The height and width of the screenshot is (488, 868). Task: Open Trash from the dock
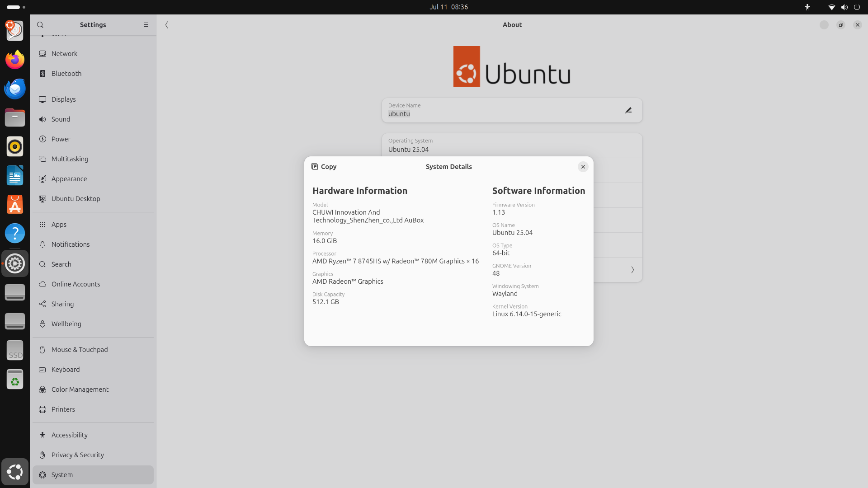pos(15,379)
